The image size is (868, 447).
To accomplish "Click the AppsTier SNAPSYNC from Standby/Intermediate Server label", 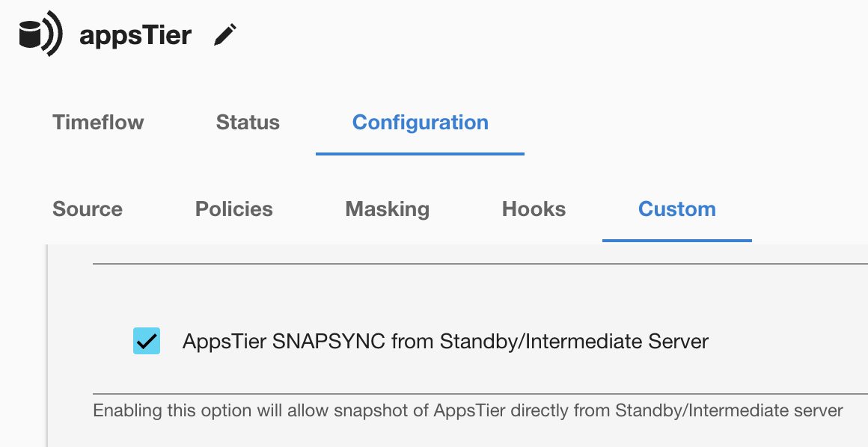I will pyautogui.click(x=445, y=342).
